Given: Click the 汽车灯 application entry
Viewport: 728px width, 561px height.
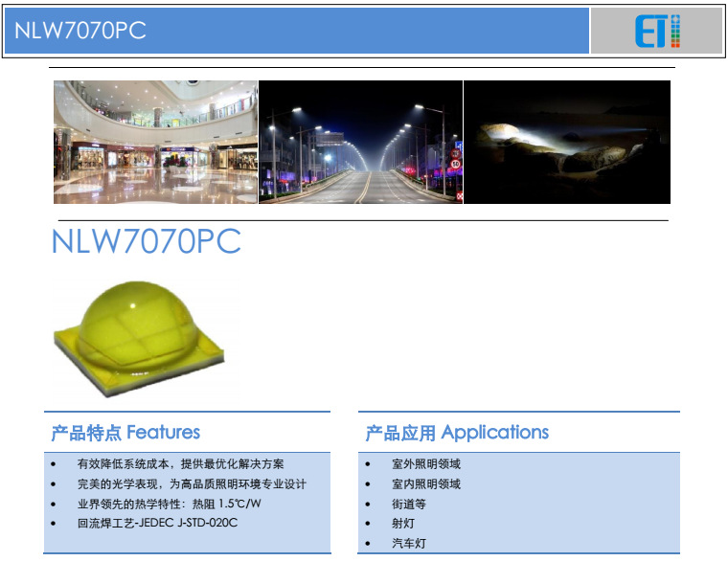Looking at the screenshot, I should click(409, 543).
